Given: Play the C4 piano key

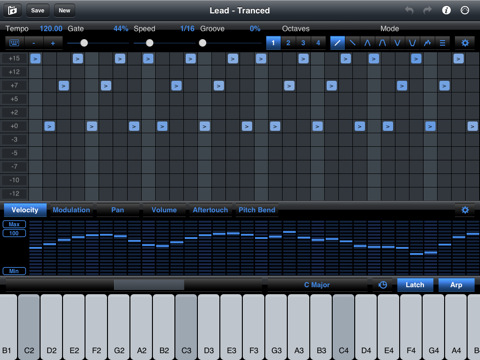Looking at the screenshot, I should click(344, 327).
